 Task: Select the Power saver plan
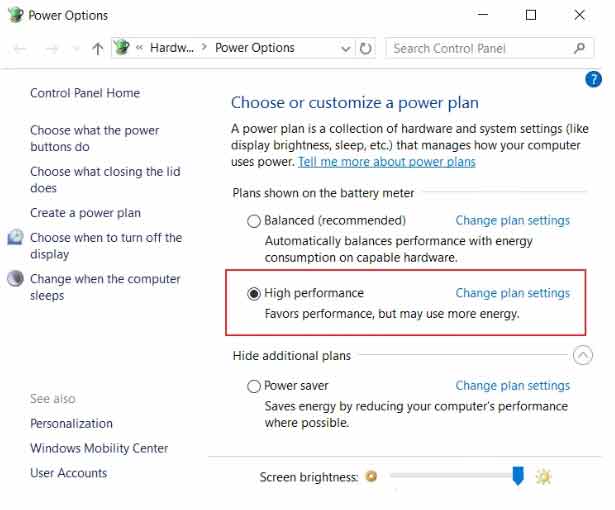pyautogui.click(x=254, y=386)
